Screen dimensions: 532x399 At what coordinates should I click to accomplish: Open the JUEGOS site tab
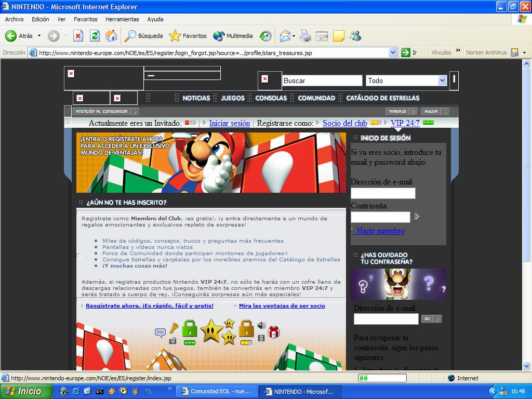click(x=233, y=98)
